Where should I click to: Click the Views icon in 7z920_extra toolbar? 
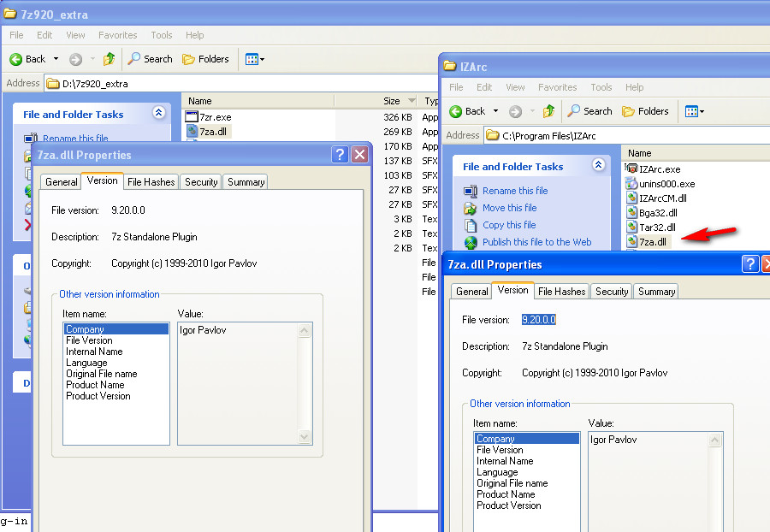click(x=250, y=59)
